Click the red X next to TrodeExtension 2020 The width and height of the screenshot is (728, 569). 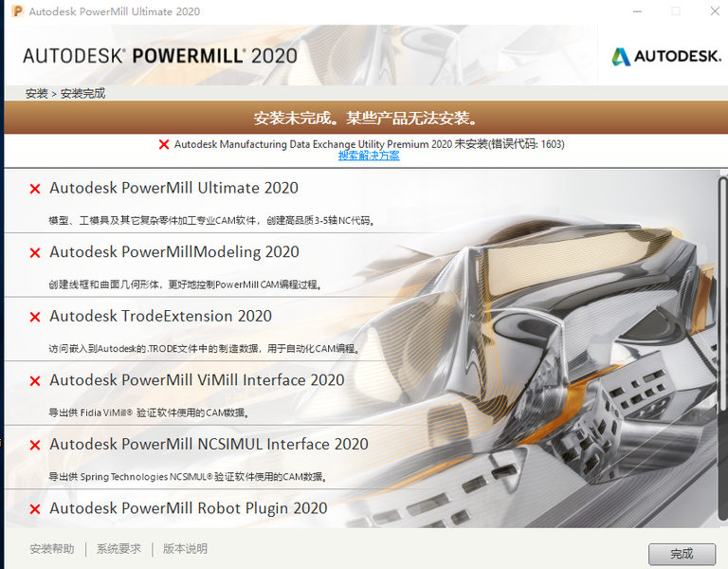click(x=35, y=317)
